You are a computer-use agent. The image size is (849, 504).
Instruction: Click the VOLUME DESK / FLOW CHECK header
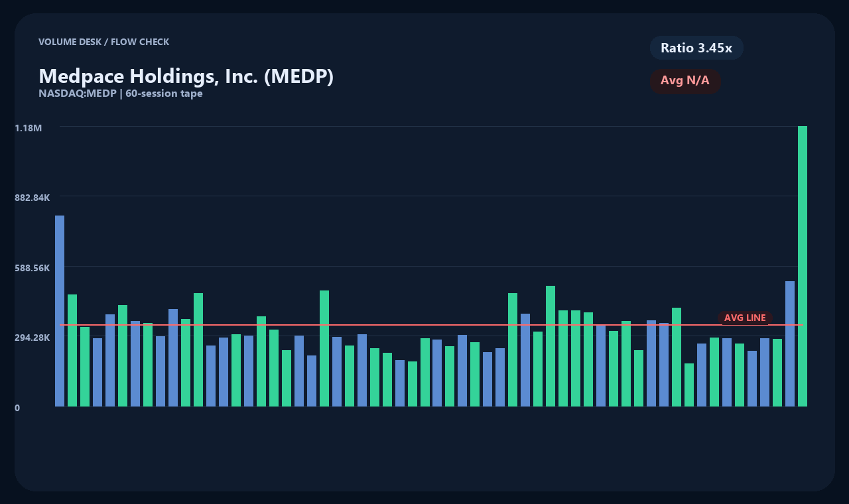(104, 42)
